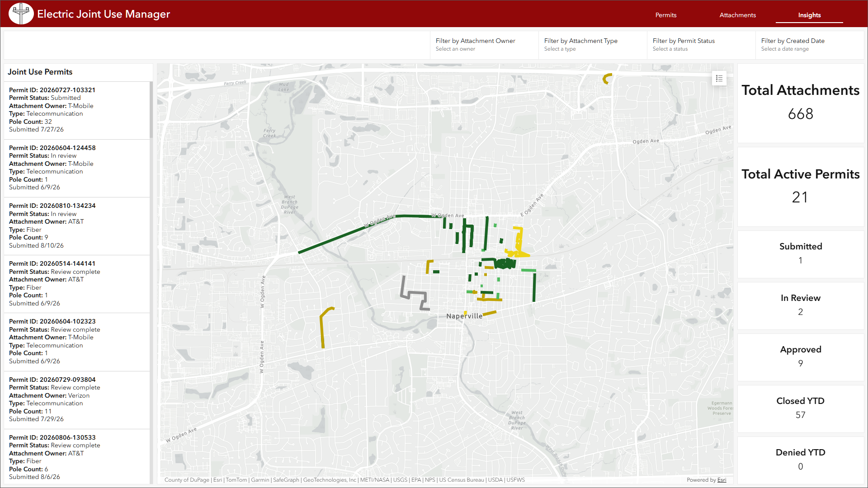This screenshot has width=868, height=488.
Task: Click the Closed YTD count card
Action: point(801,409)
